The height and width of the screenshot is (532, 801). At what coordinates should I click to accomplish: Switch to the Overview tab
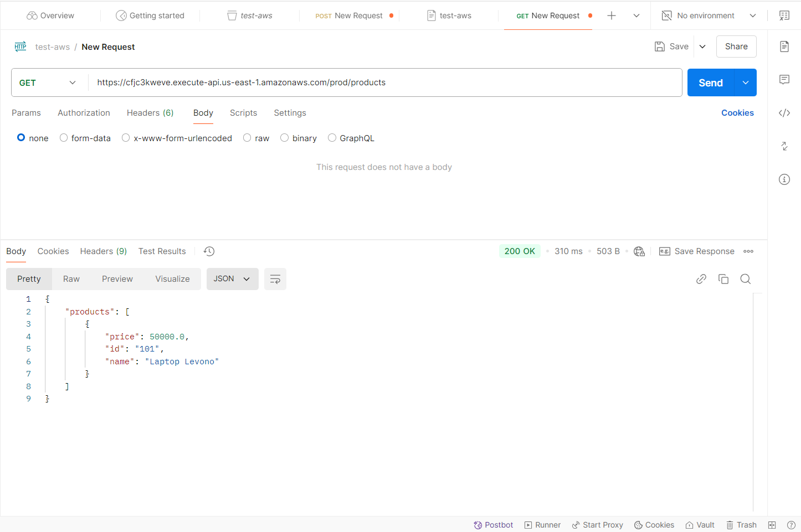(50, 16)
